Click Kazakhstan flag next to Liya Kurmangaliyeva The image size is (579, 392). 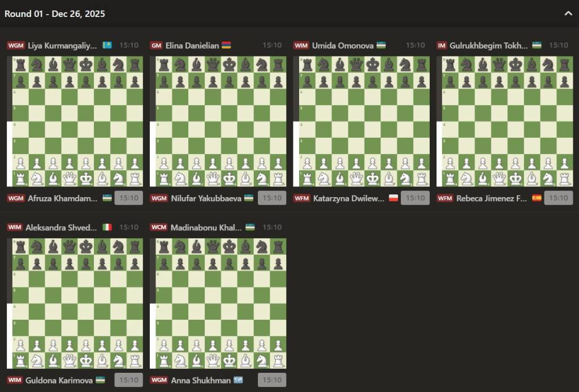point(107,45)
